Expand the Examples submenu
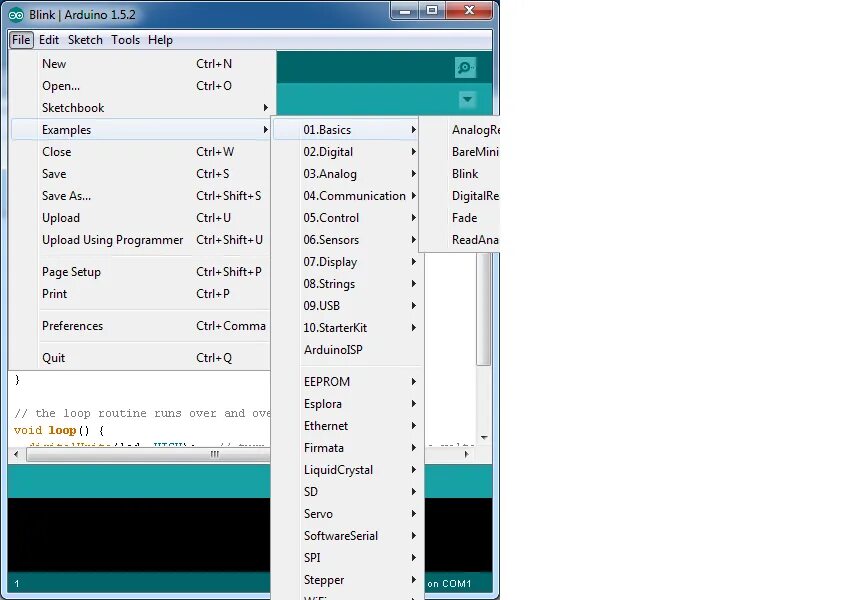This screenshot has width=864, height=600. (x=141, y=130)
